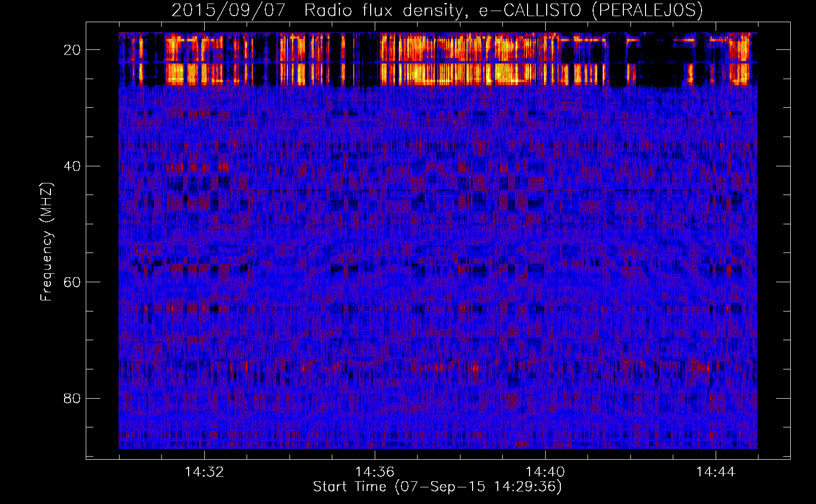The height and width of the screenshot is (504, 816).
Task: Select the 'Frequency (MHZ)' y-axis label
Action: [x=46, y=242]
